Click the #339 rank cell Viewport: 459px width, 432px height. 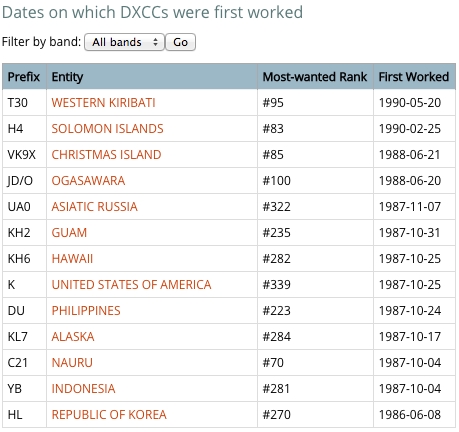click(315, 285)
